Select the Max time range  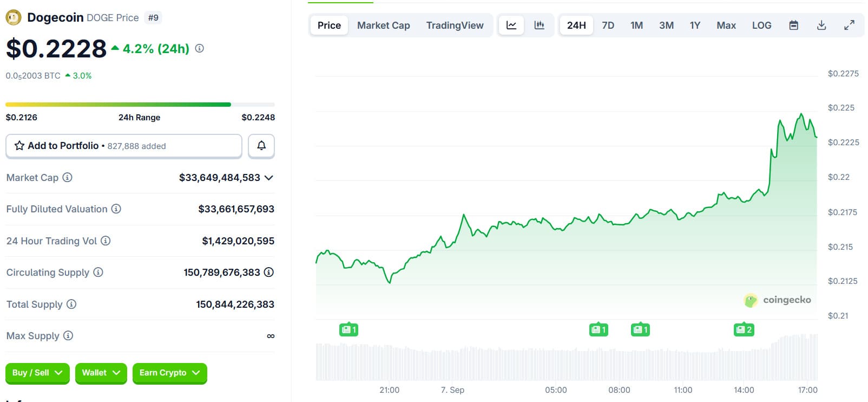coord(726,25)
